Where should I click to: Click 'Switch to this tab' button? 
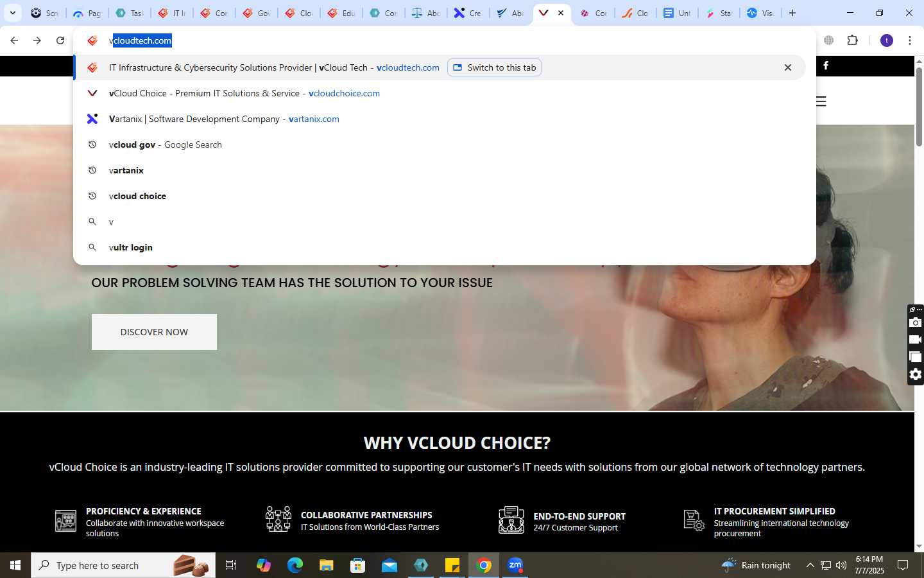click(x=494, y=67)
